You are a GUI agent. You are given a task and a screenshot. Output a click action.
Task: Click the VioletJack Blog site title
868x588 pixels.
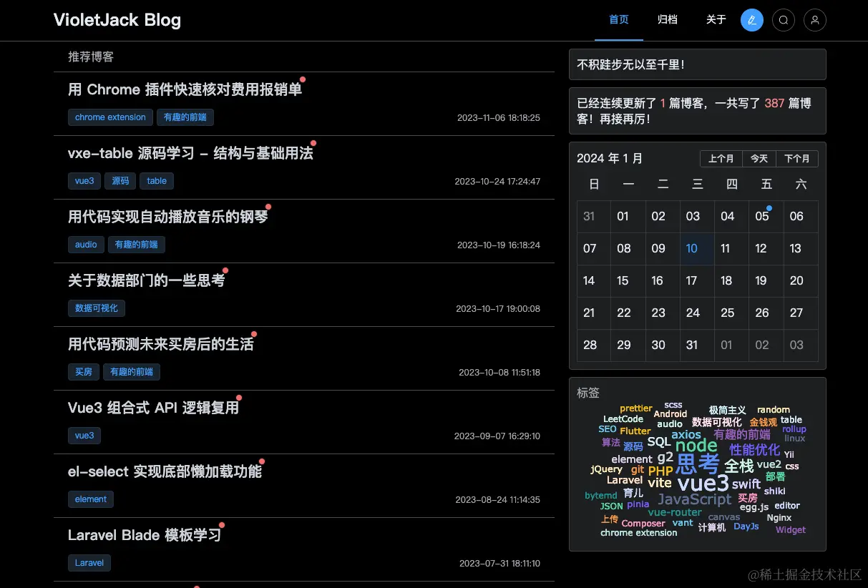[117, 20]
